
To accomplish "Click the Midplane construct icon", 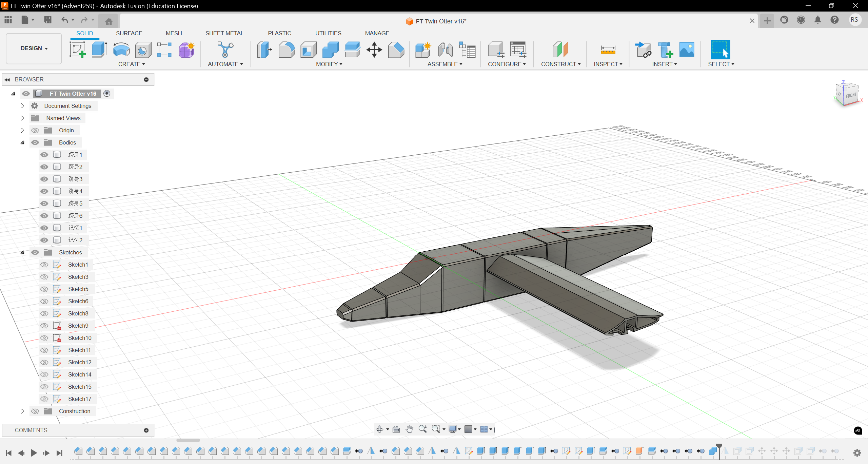I will [x=560, y=50].
